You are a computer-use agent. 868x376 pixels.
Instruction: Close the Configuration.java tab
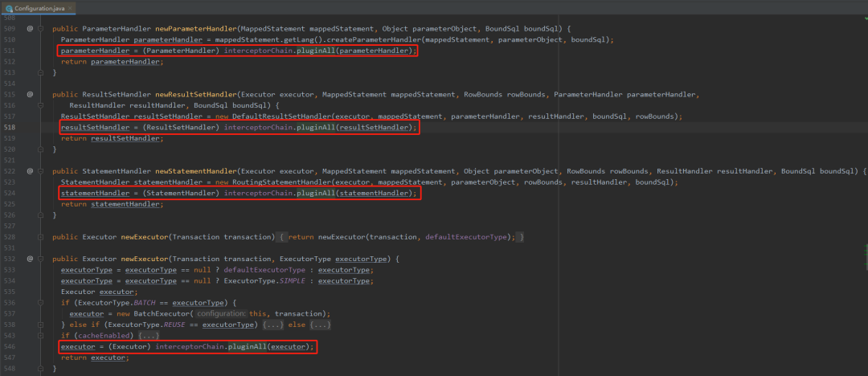point(70,9)
